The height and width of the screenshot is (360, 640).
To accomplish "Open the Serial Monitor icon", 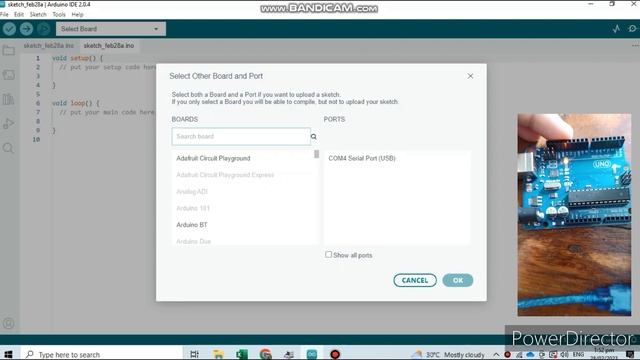I will tap(633, 29).
